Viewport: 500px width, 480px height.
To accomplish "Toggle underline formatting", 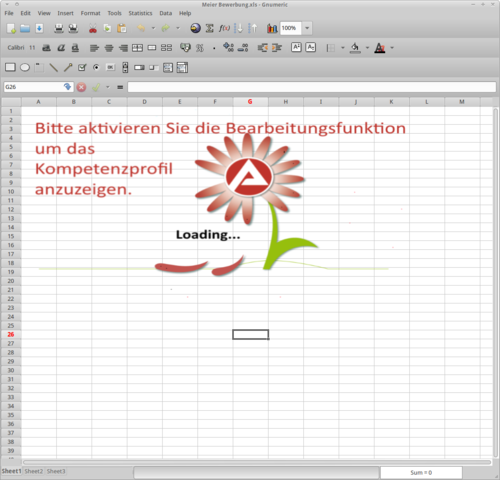I will (x=75, y=48).
